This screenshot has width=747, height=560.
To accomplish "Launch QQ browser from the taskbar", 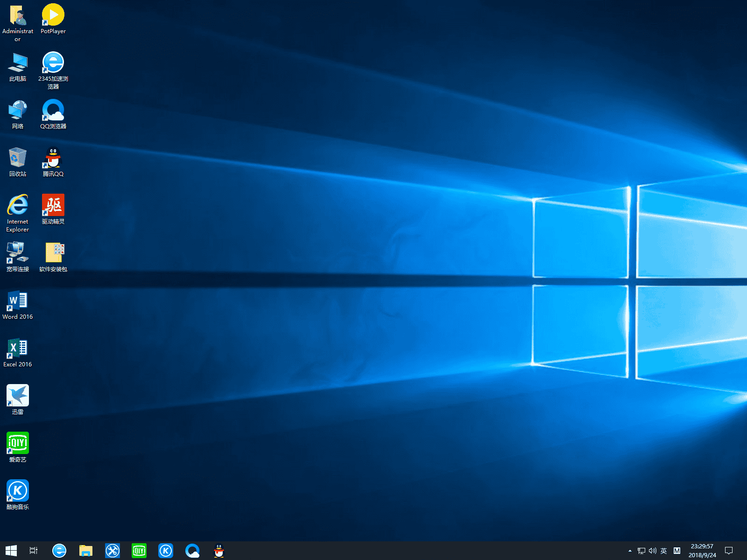I will coord(192,551).
